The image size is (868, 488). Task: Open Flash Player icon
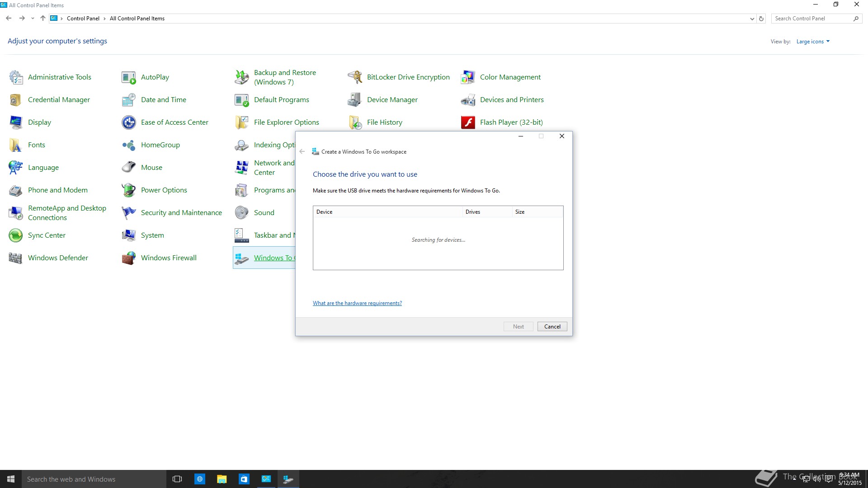pos(468,122)
